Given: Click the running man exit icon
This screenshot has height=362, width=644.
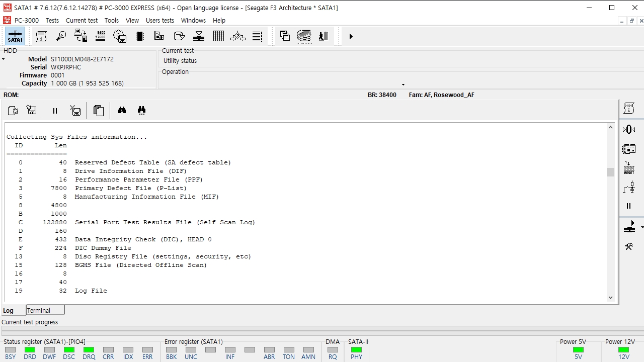Looking at the screenshot, I should pos(324,36).
